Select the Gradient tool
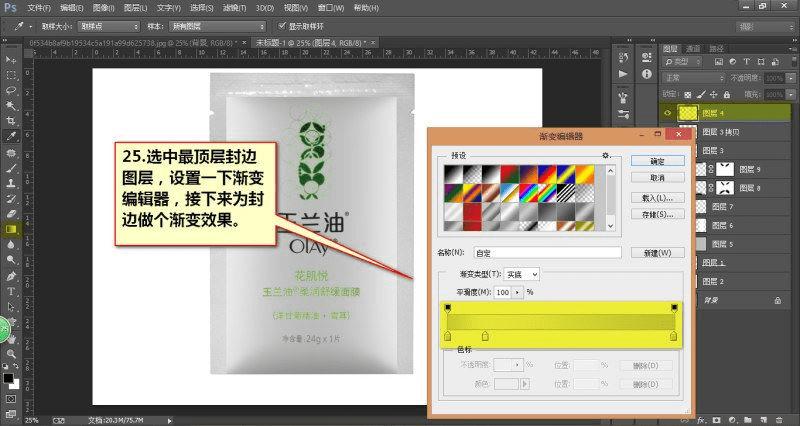 click(10, 230)
